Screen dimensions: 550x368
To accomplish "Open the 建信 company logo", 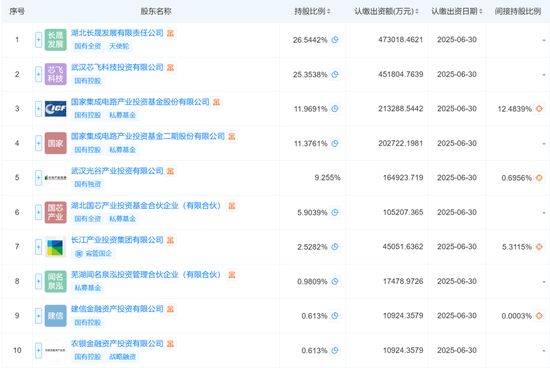I will 55,316.
